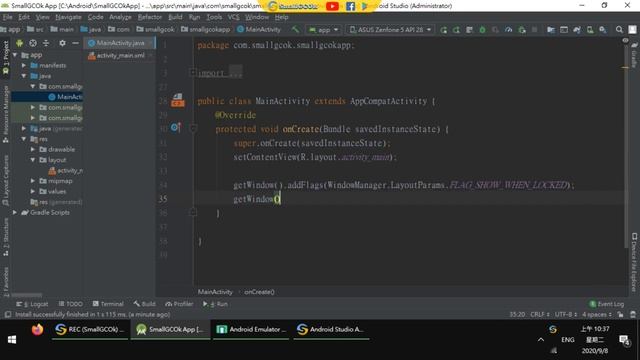Click Sync Project with Gradle Files icon
This screenshot has height=360, width=640.
[x=577, y=30]
